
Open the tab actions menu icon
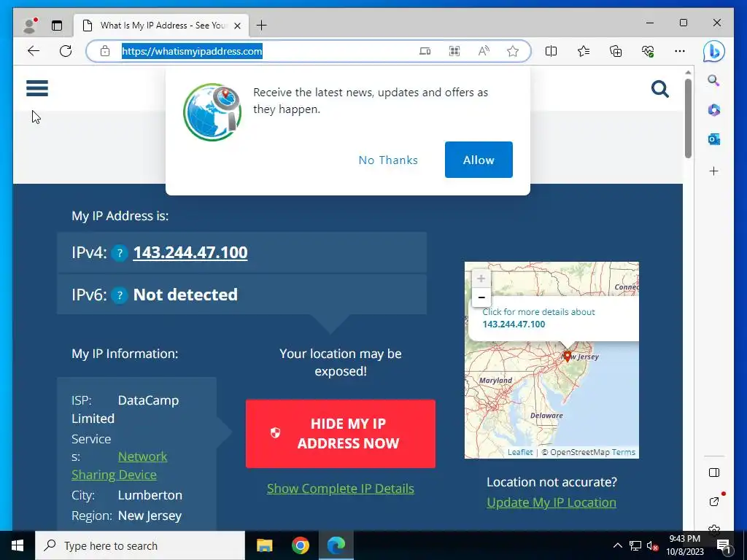[x=57, y=26]
